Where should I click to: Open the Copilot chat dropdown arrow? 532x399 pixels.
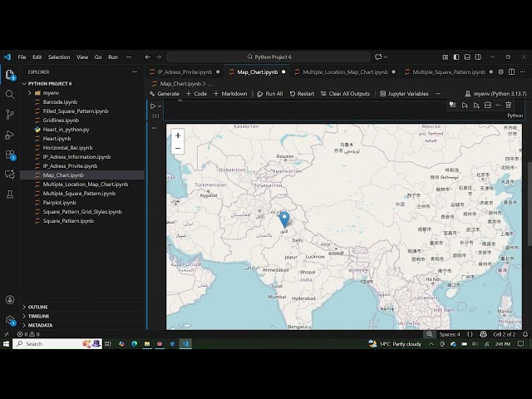point(386,57)
